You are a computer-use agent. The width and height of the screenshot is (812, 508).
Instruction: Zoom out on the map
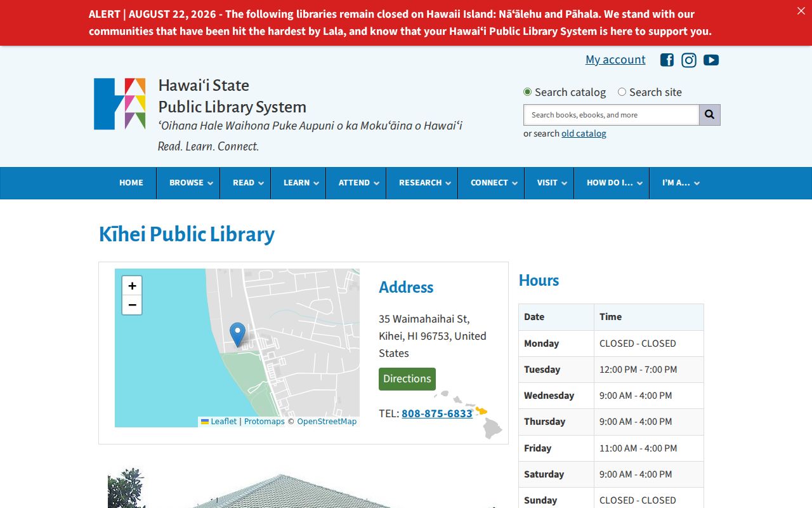(x=132, y=305)
